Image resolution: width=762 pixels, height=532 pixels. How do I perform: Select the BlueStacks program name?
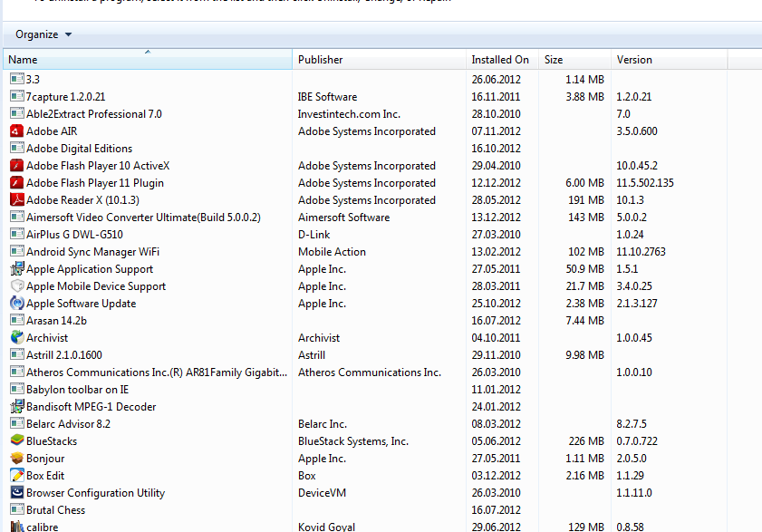point(52,441)
